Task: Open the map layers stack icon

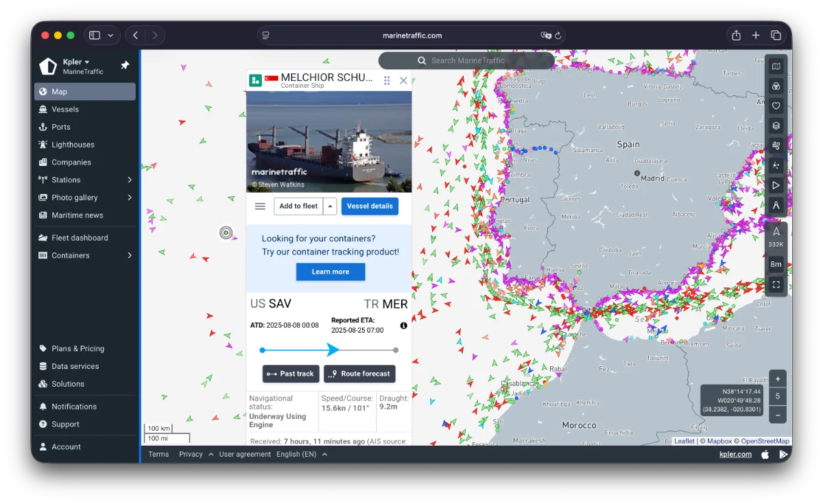Action: [x=776, y=125]
